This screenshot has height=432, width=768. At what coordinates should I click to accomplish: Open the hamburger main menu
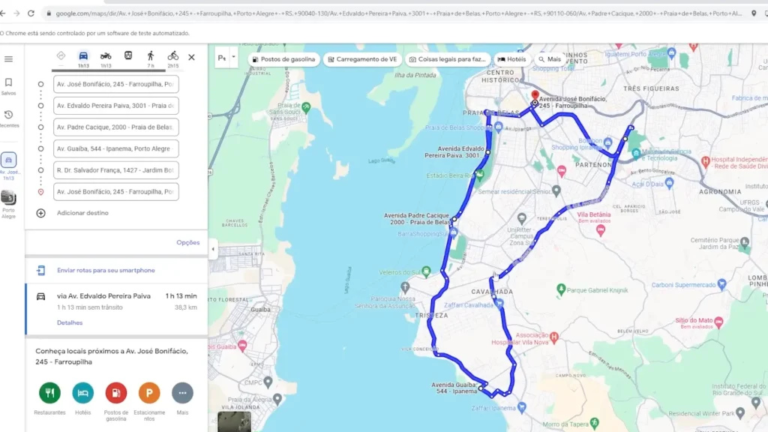9,59
